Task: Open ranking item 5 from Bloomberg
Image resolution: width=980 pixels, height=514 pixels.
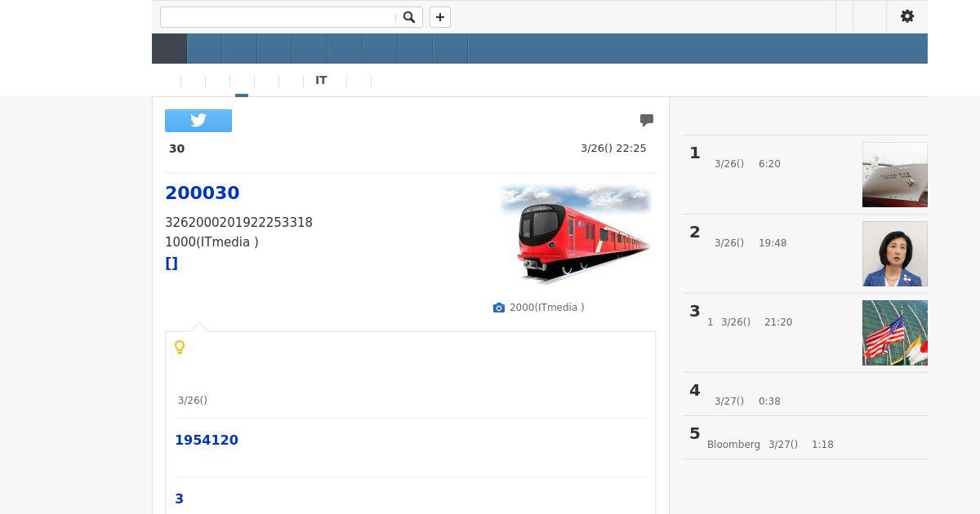Action: (805, 437)
